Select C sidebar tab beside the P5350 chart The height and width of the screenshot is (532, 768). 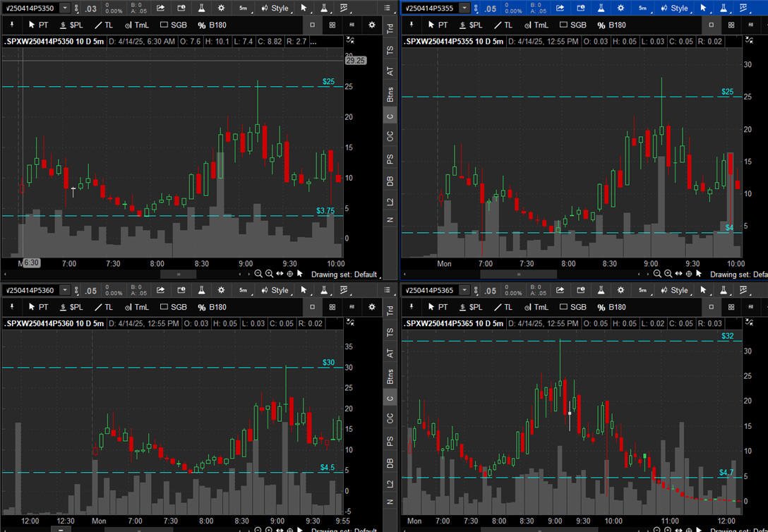[x=390, y=116]
